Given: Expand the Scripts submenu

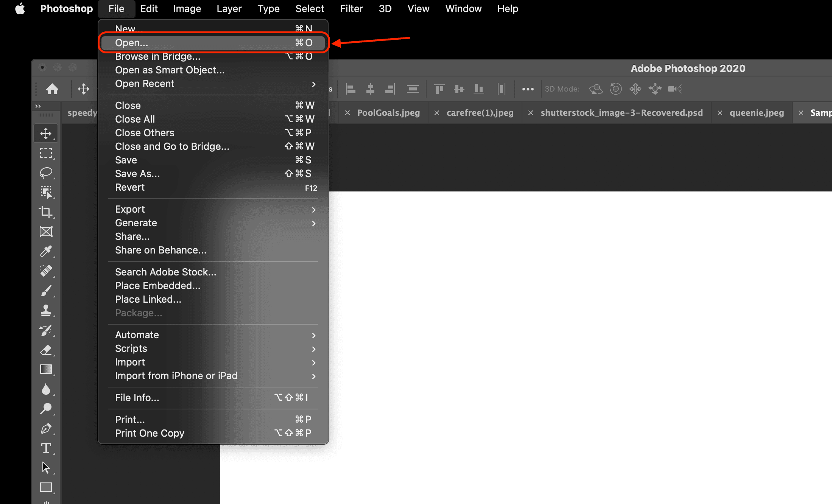Looking at the screenshot, I should pyautogui.click(x=213, y=348).
